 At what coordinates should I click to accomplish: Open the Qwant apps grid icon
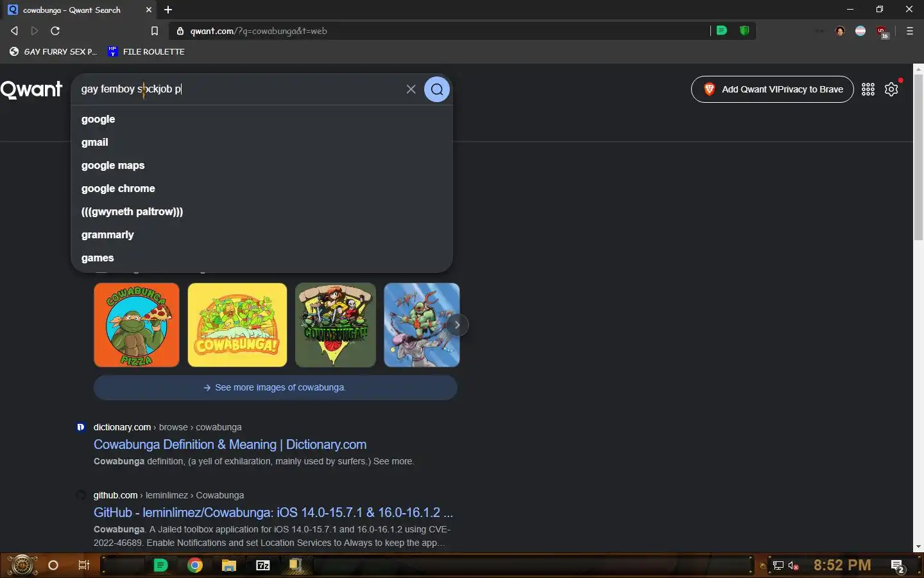pyautogui.click(x=868, y=89)
